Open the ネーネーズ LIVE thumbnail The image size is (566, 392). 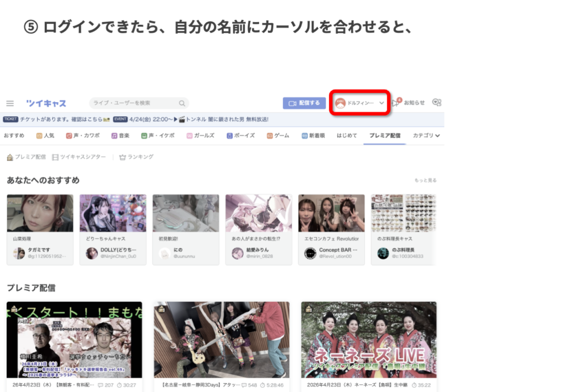369,339
